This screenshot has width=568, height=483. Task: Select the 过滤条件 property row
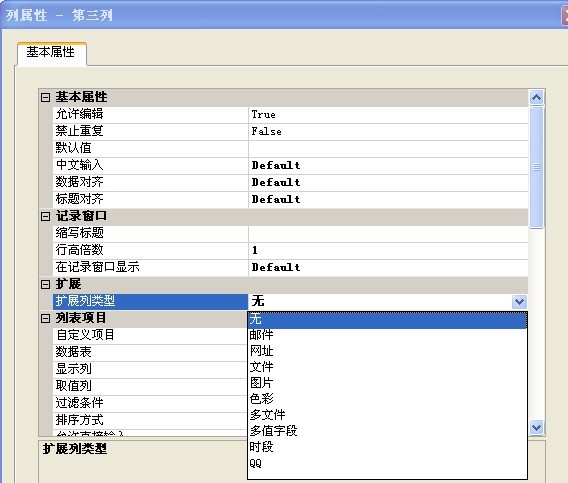click(150, 403)
